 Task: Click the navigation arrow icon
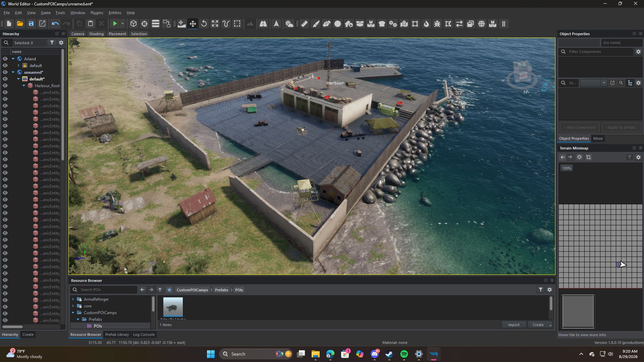[276, 24]
